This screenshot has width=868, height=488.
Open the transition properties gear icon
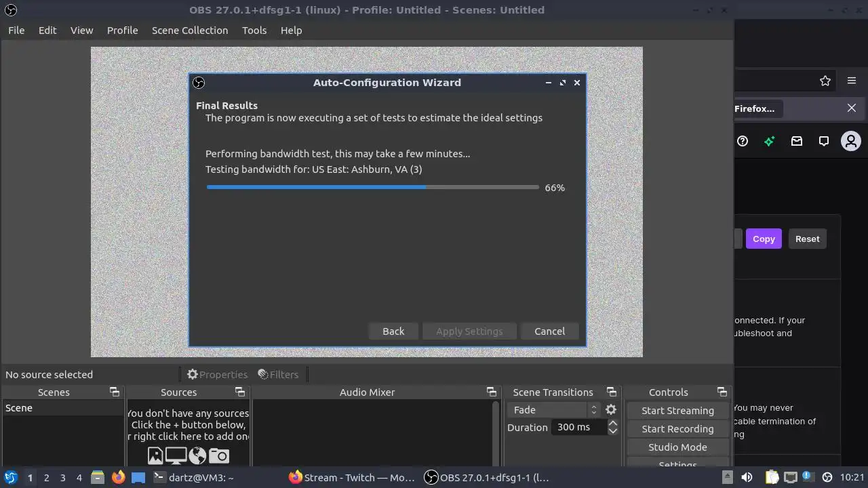[611, 410]
